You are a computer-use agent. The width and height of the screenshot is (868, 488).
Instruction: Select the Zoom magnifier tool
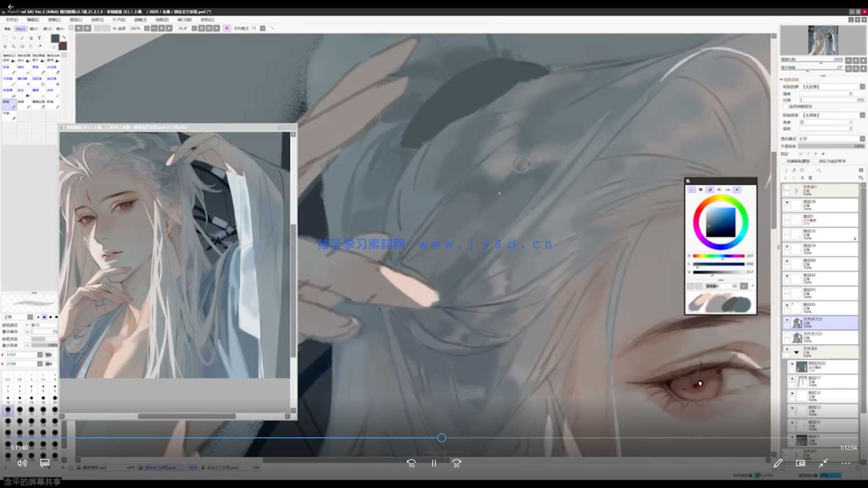coord(14,47)
